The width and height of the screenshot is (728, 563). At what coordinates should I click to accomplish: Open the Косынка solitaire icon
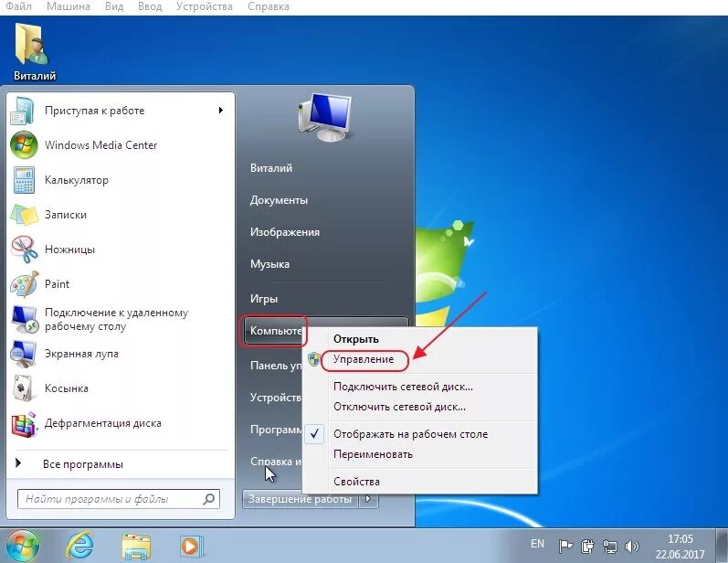pyautogui.click(x=23, y=388)
